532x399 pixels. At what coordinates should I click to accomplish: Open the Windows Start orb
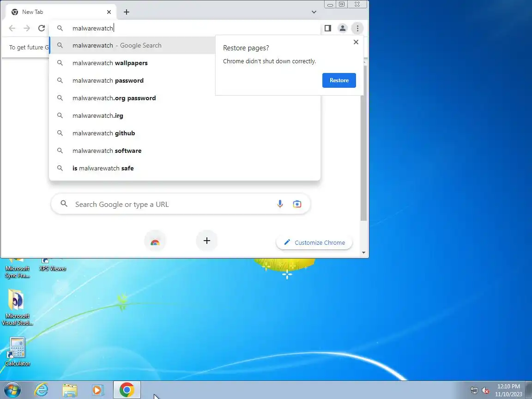pyautogui.click(x=12, y=390)
